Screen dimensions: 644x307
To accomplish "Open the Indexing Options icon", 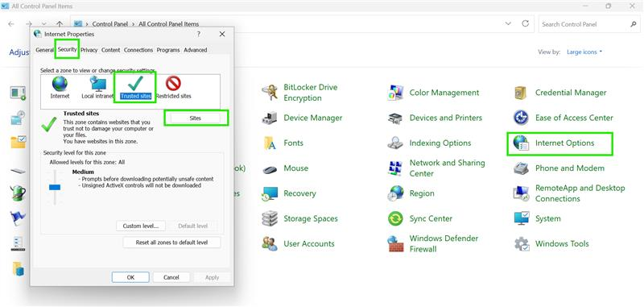I will click(395, 143).
